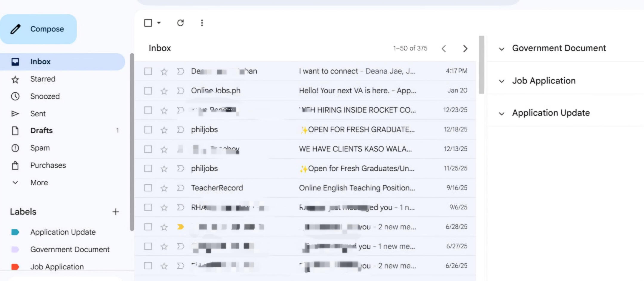
Task: Star the OnlineJobs.ph email
Action: coord(164,91)
